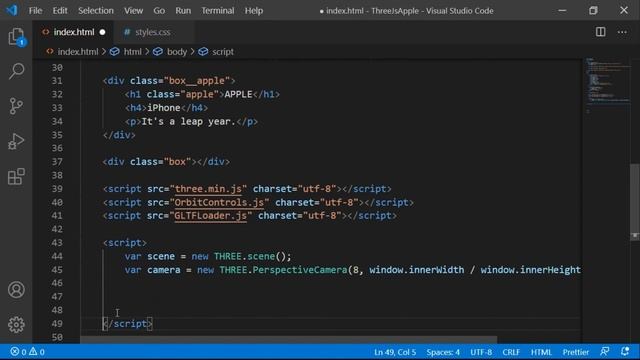640x360 pixels.
Task: Open the Edit menu
Action: click(60, 11)
